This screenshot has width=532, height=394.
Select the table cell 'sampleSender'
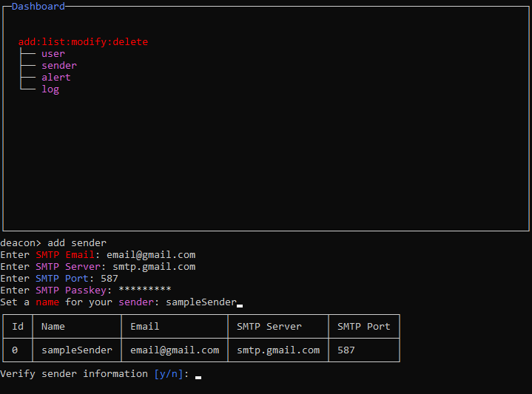[x=77, y=350]
